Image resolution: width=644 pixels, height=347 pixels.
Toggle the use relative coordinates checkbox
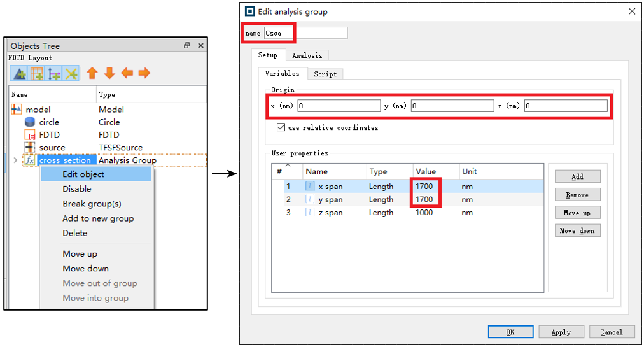tap(281, 127)
